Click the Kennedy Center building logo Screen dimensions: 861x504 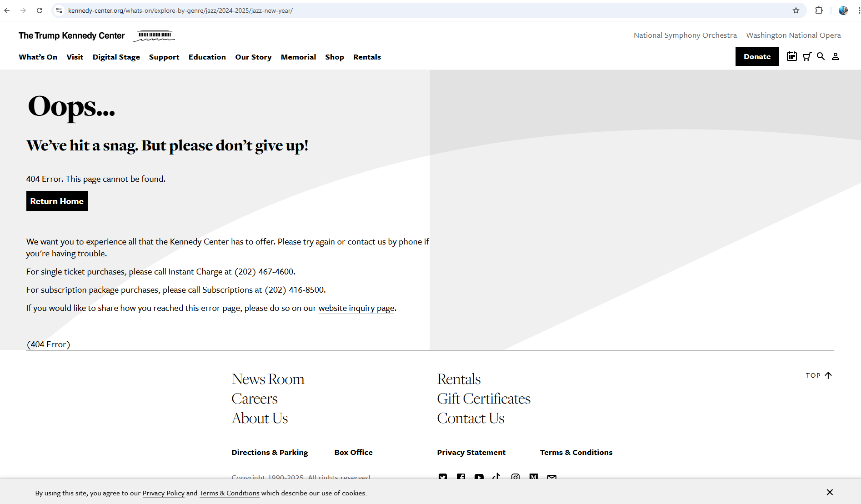pos(154,35)
